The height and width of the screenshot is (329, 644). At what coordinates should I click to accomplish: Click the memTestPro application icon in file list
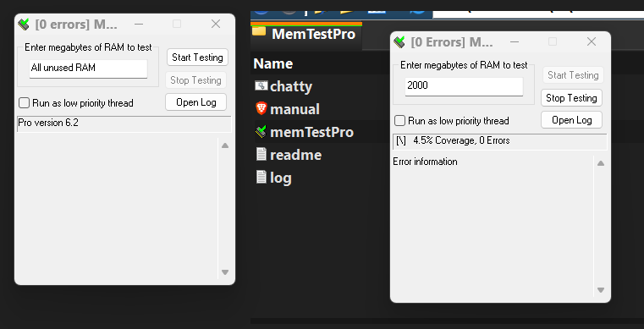point(261,131)
